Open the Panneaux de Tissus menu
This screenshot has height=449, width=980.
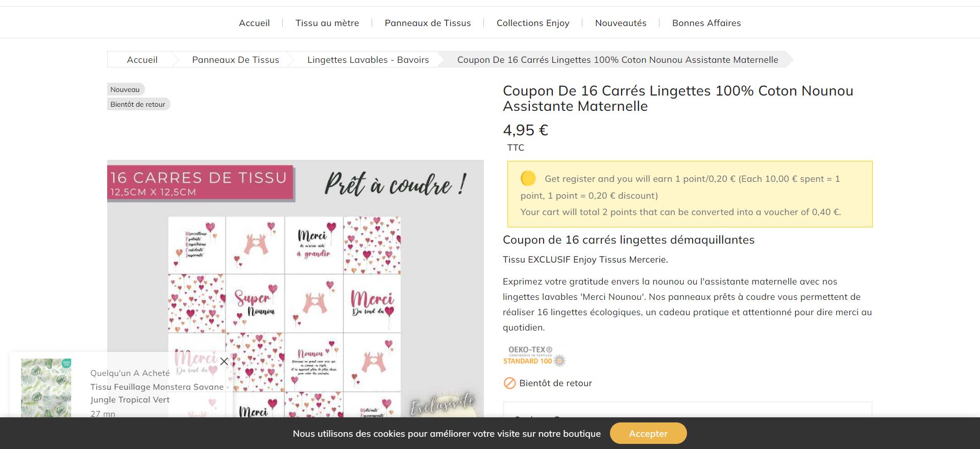coord(428,23)
